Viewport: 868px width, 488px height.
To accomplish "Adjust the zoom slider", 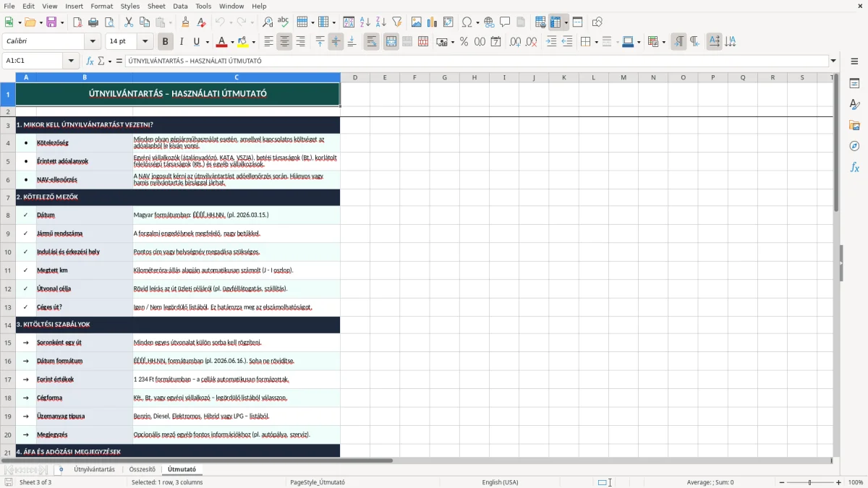I will (x=809, y=482).
